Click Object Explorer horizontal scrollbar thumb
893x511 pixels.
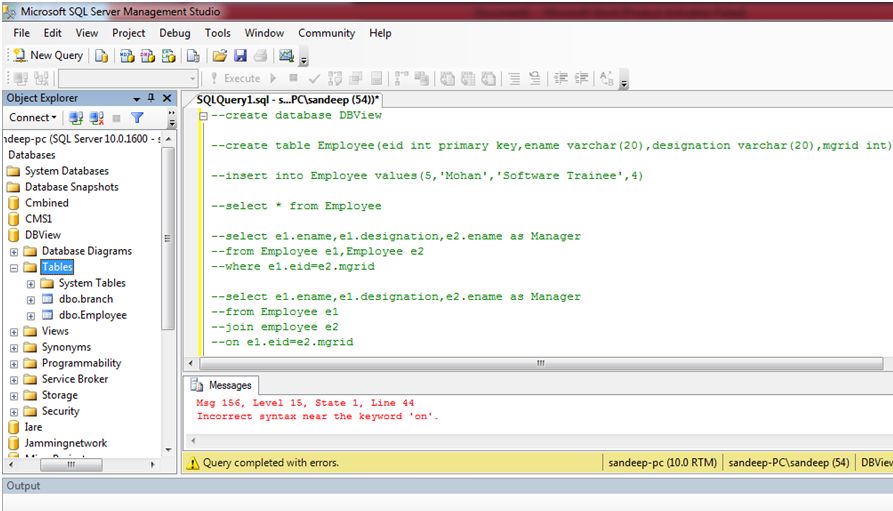[x=71, y=465]
